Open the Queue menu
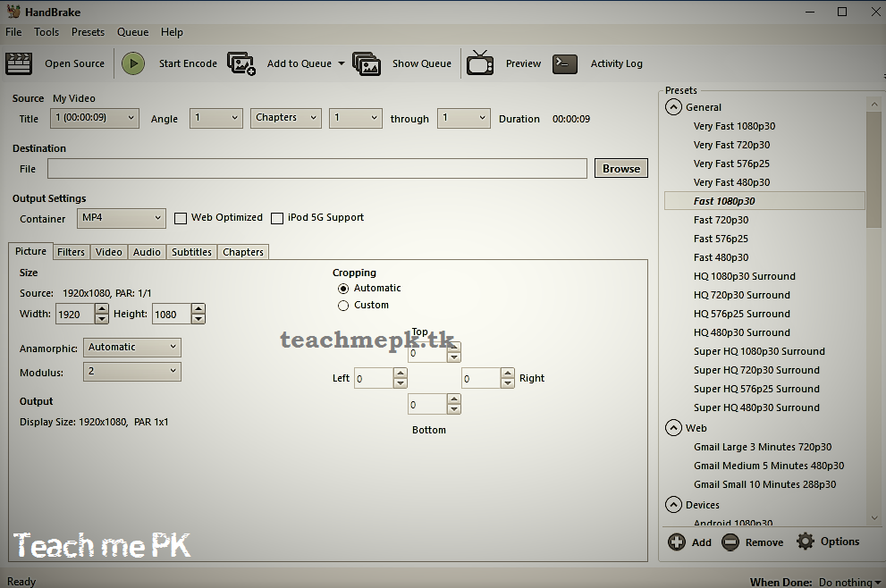The image size is (886, 588). pos(133,32)
